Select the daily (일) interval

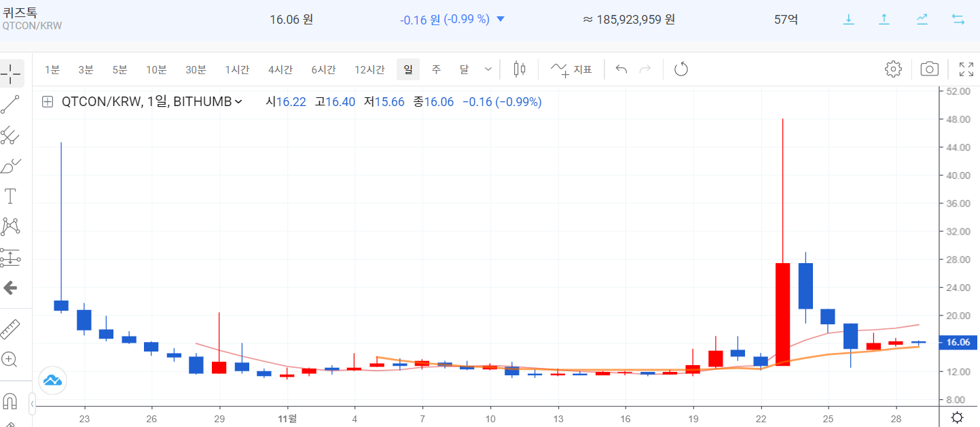tap(408, 69)
